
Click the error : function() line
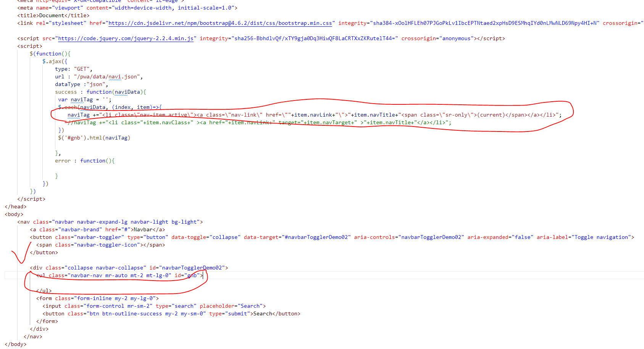pos(85,161)
